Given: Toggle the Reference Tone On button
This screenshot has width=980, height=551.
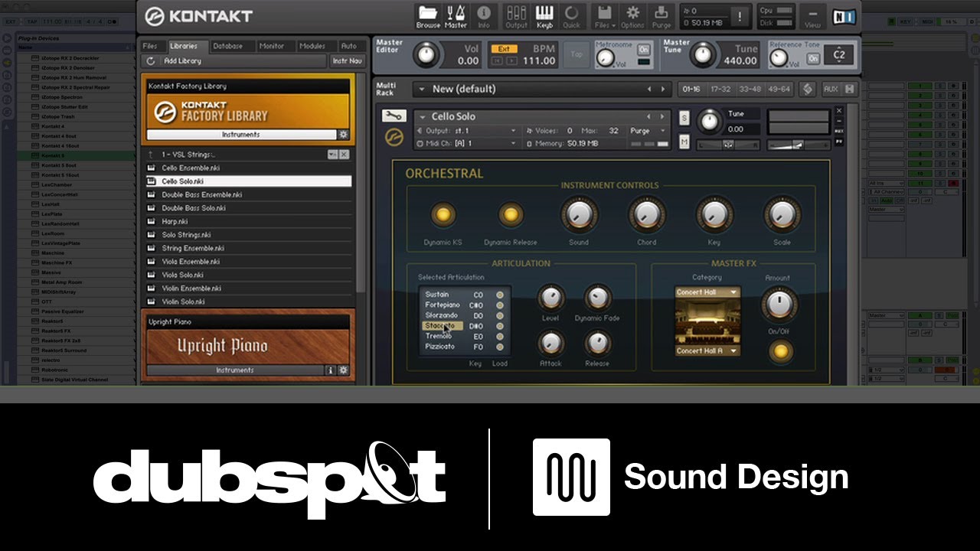Looking at the screenshot, I should pos(813,58).
